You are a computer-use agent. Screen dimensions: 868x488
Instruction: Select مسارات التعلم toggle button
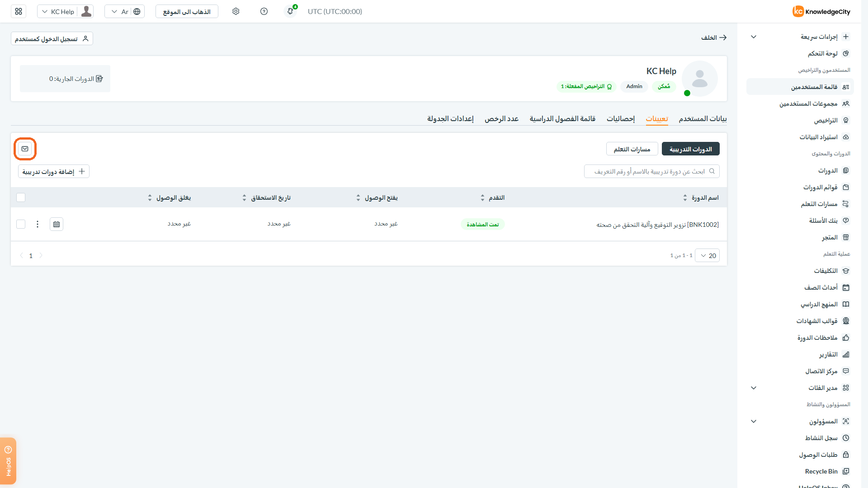coord(632,149)
